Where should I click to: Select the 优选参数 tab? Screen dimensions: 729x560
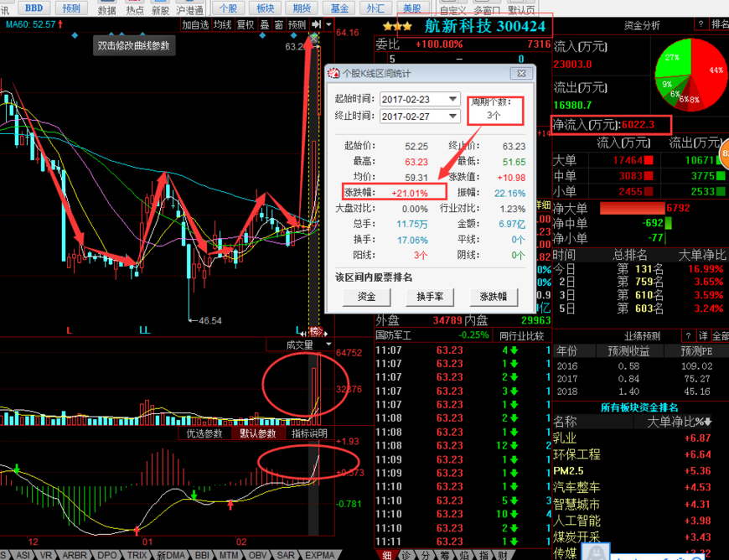(204, 433)
